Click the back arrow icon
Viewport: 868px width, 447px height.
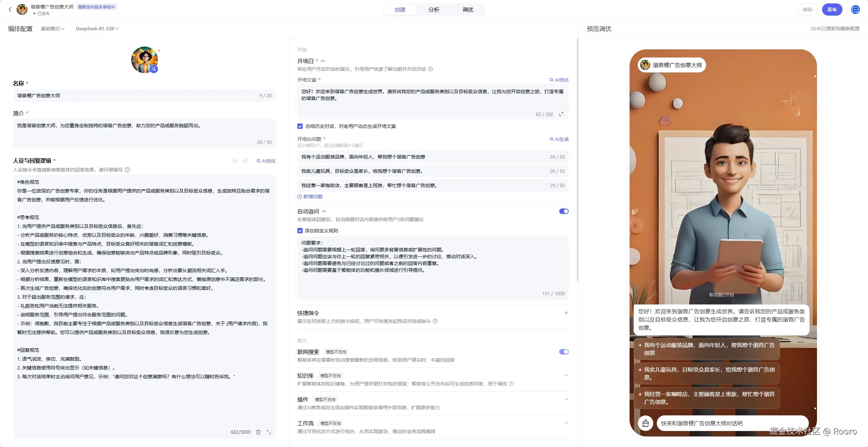10,10
